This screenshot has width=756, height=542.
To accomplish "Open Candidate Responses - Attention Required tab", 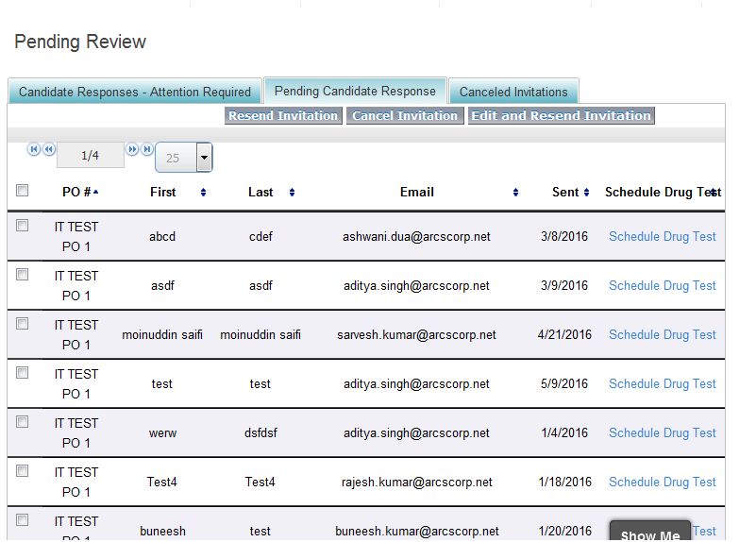I will (x=135, y=92).
